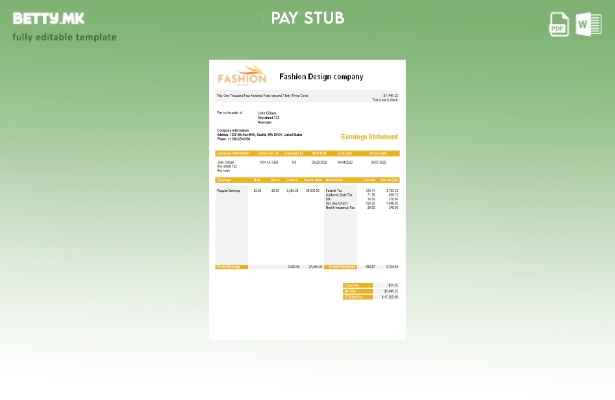The width and height of the screenshot is (615, 400).
Task: Click the Gross Earnings yellow label
Action: pos(231,267)
